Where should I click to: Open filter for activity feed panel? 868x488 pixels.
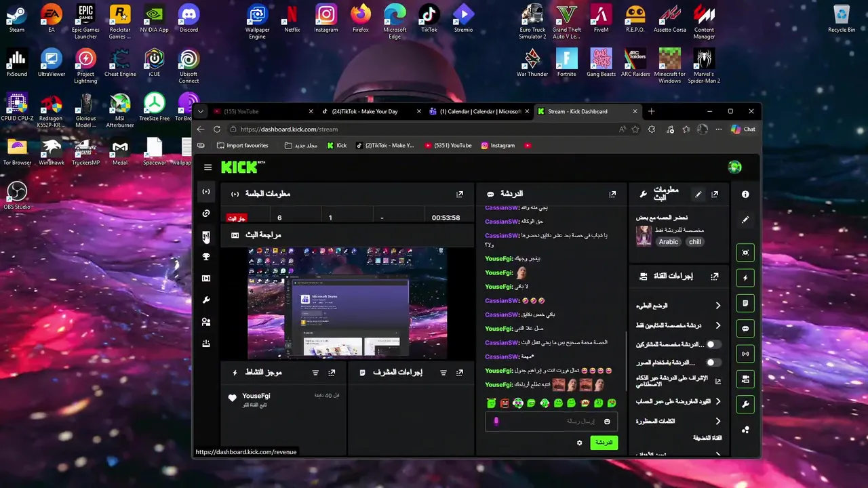click(x=315, y=373)
